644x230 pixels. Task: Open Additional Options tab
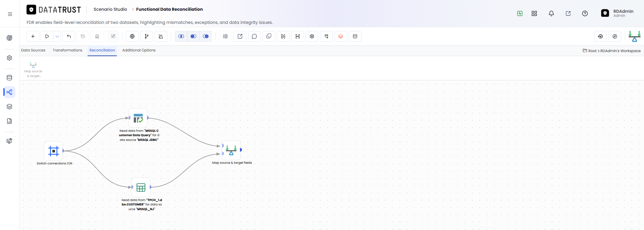pos(139,50)
